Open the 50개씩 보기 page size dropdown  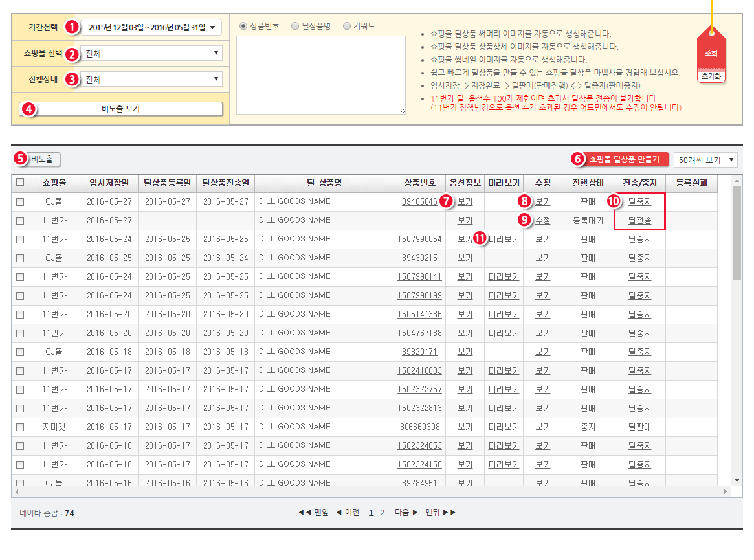[x=705, y=160]
